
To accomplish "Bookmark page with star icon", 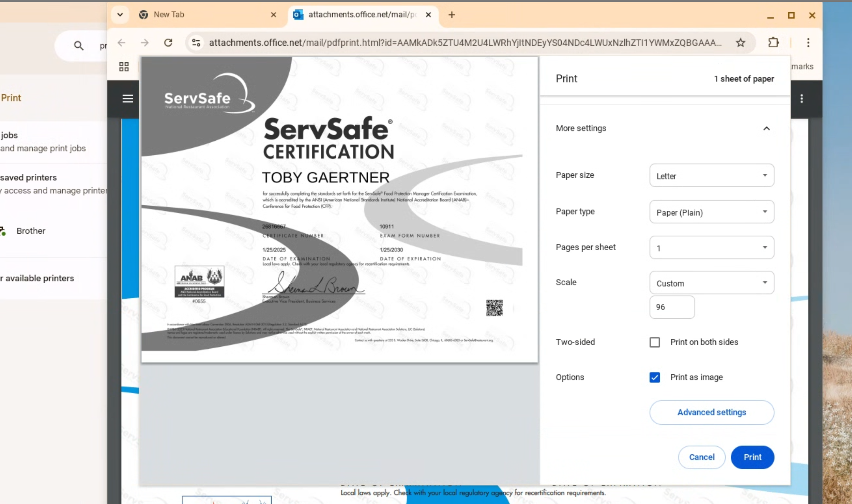I will (x=740, y=43).
